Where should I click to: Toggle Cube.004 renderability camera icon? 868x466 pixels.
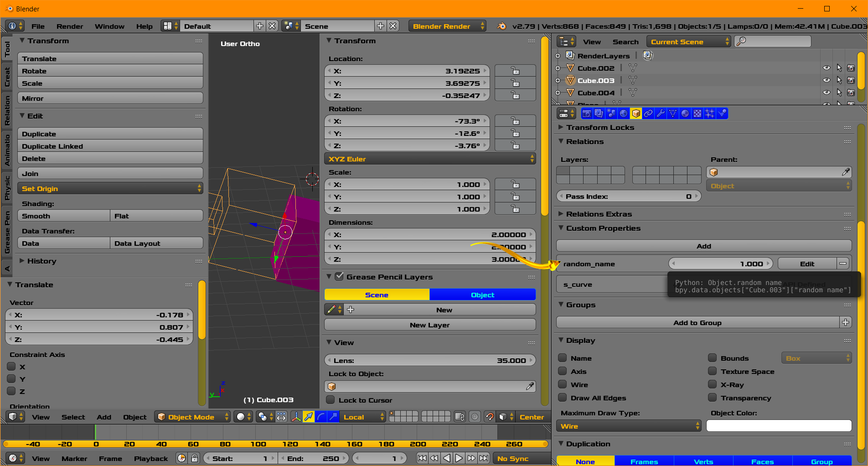coord(851,93)
